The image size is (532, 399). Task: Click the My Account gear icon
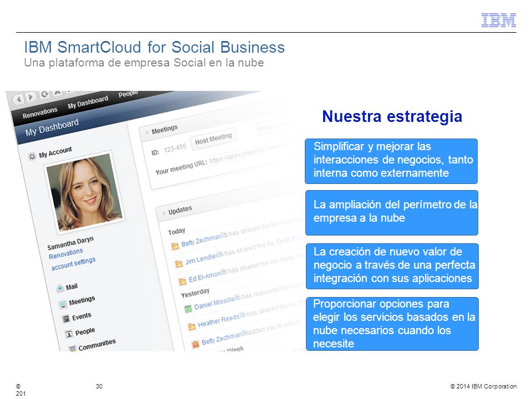point(32,156)
